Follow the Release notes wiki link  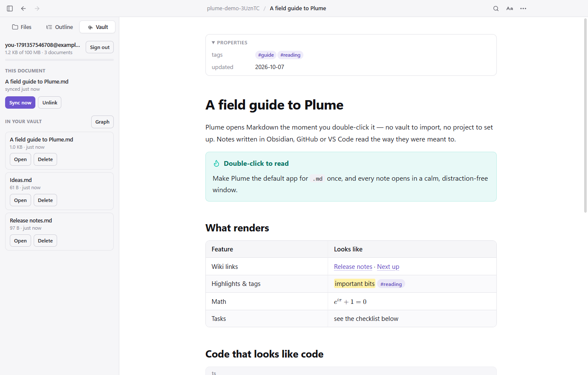[x=353, y=267]
